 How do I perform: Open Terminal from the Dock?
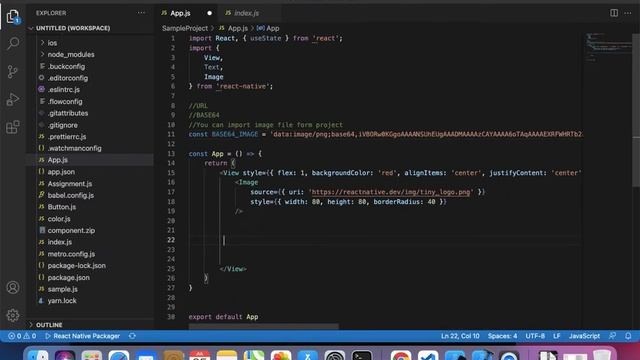click(x=362, y=355)
